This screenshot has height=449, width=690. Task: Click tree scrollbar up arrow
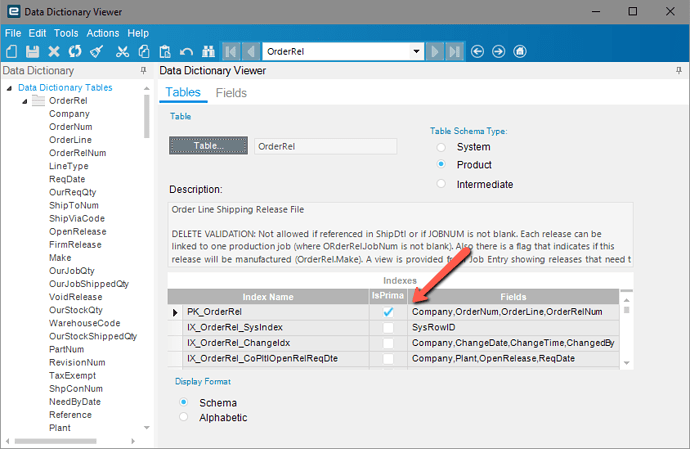point(147,88)
